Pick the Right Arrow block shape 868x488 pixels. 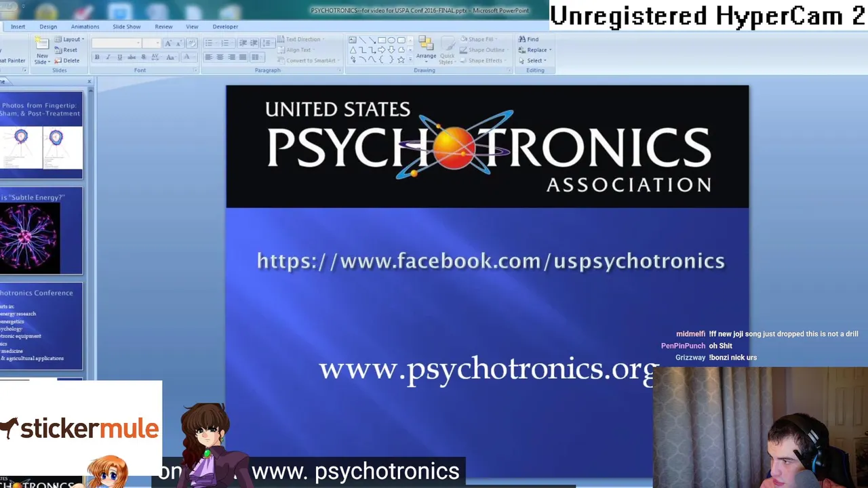coord(382,50)
